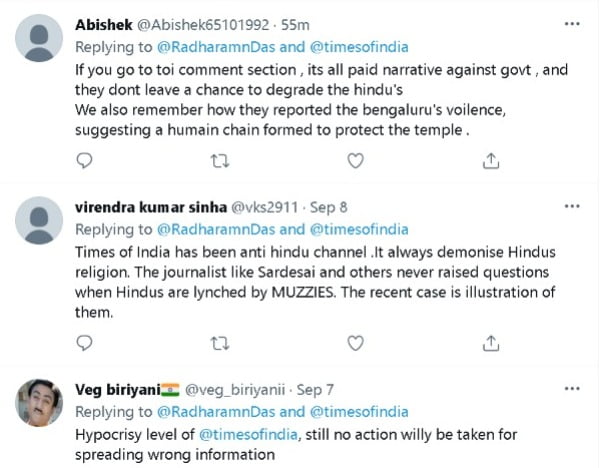Open more options on Abishek's tweet
The image size is (601, 468).
(571, 24)
